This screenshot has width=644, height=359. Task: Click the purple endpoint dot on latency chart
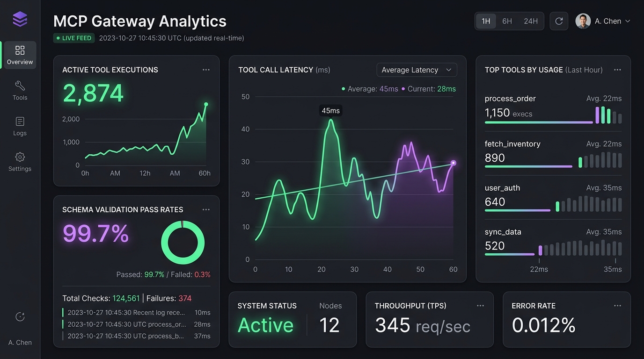click(x=453, y=163)
